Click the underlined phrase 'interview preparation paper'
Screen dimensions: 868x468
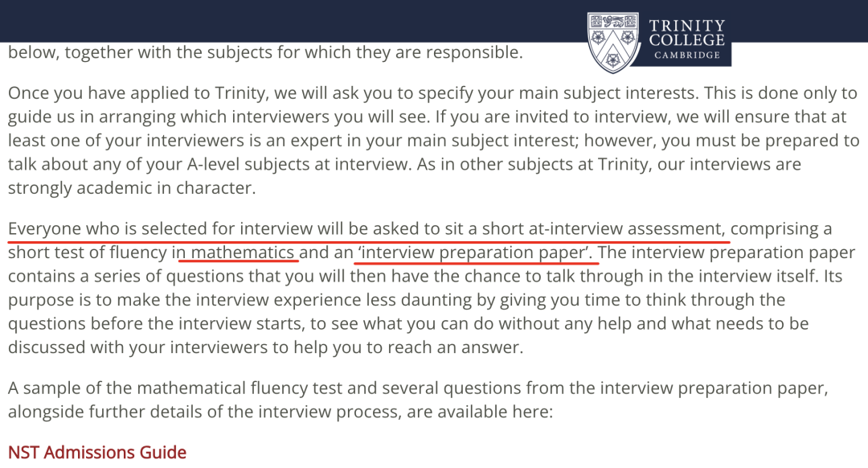tap(474, 252)
